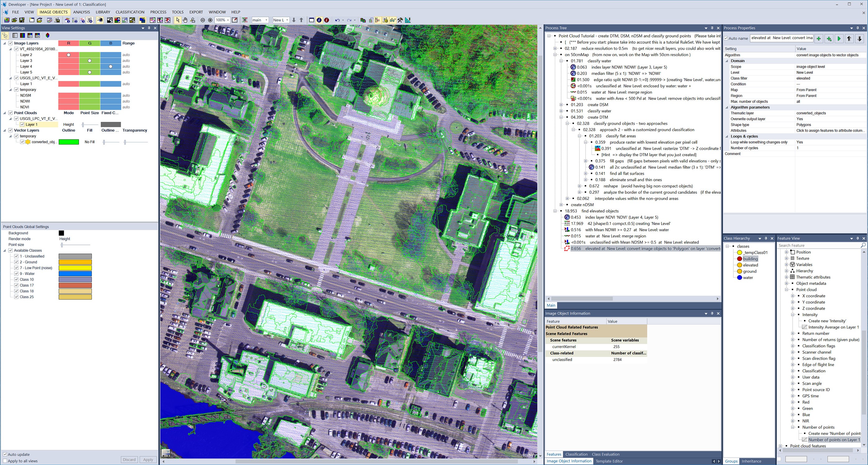Switch to the Class Evaluation tab
Viewport: 868px width, 465px height.
605,454
